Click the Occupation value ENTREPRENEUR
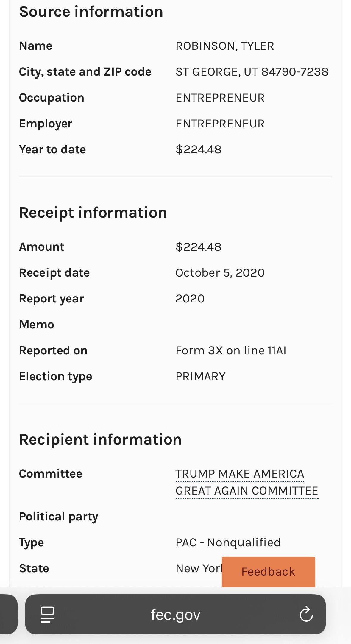 point(220,98)
